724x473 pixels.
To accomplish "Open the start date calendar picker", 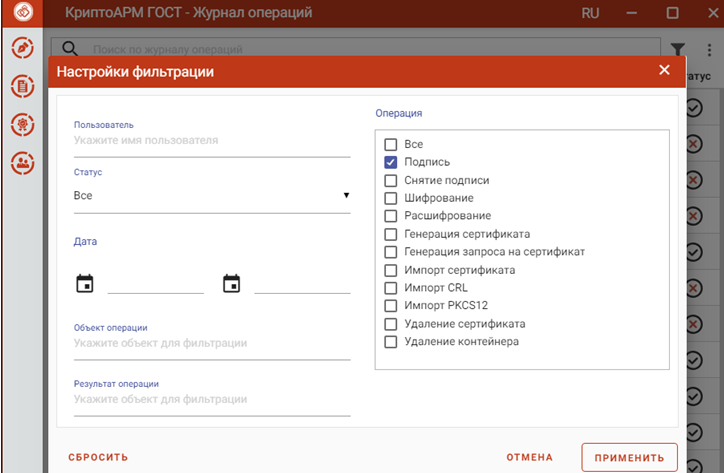I will pyautogui.click(x=85, y=284).
